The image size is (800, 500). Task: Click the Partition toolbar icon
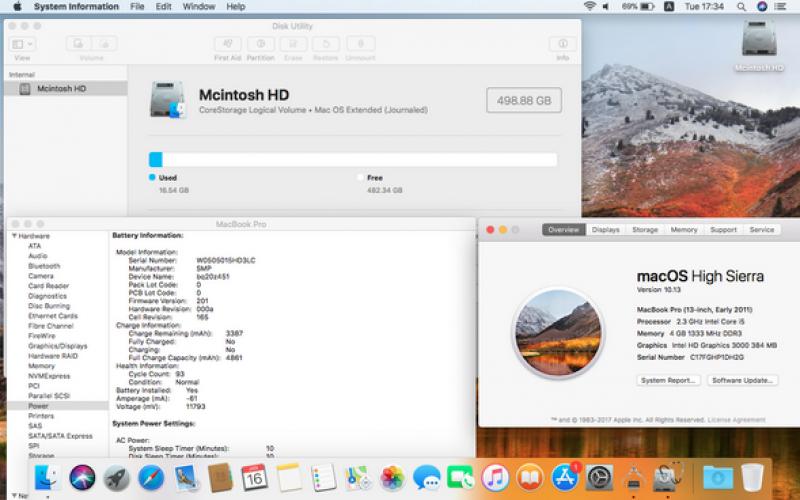[x=261, y=44]
